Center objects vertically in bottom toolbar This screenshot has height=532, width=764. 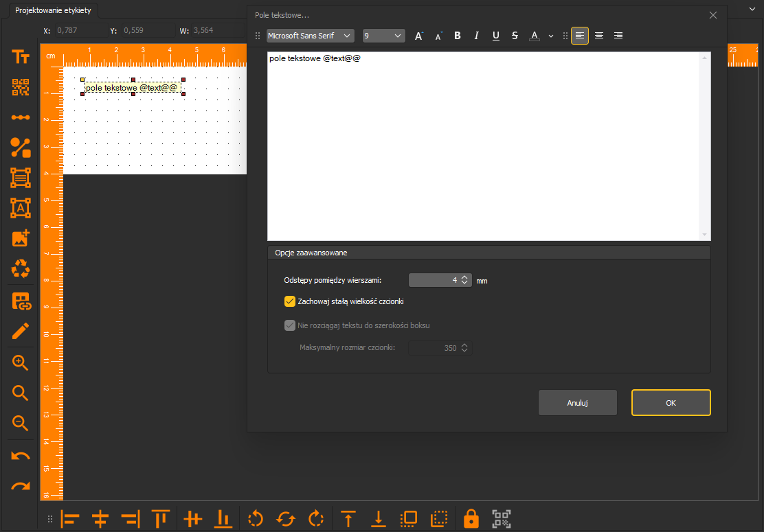(192, 519)
